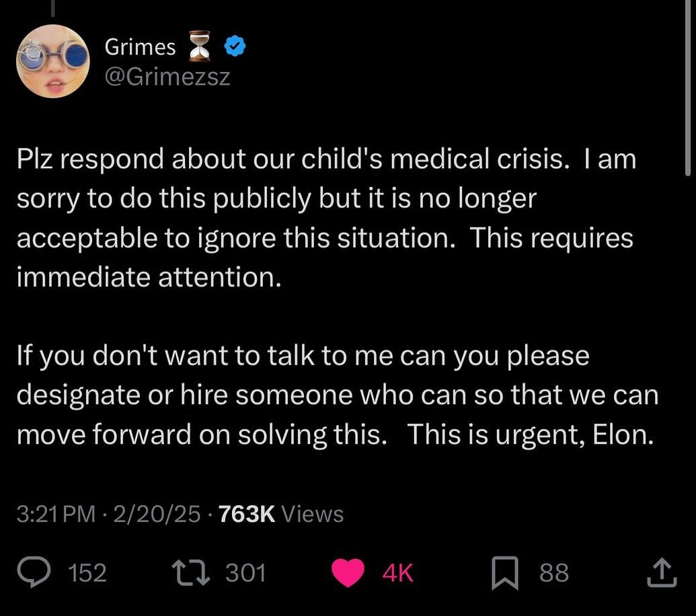Click the repost icon on this tweet
696x616 pixels.
[x=190, y=572]
